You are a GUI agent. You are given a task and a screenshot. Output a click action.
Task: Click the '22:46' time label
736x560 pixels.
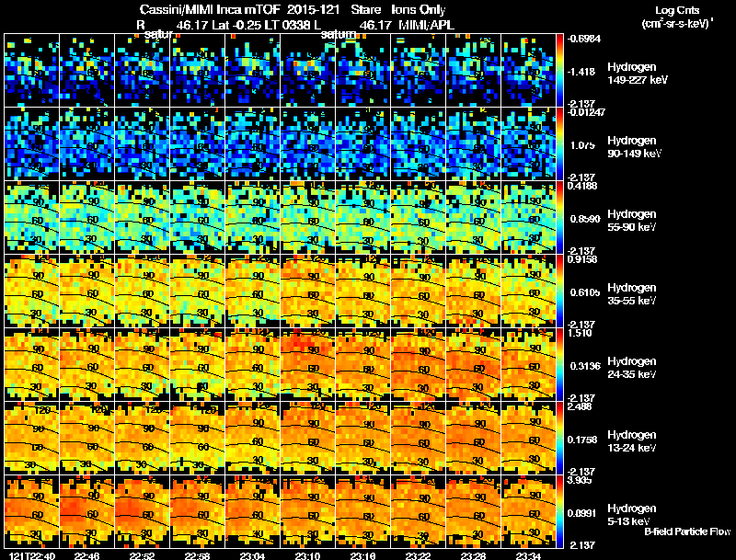click(86, 556)
